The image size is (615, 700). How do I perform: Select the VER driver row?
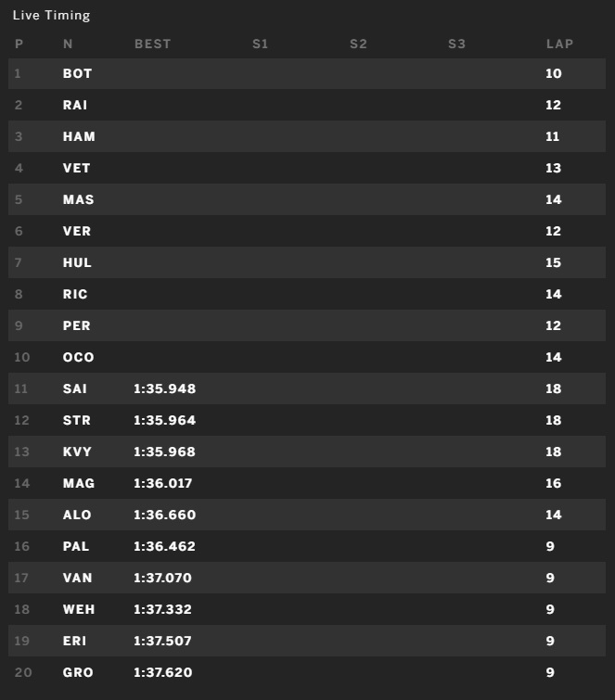(x=307, y=231)
